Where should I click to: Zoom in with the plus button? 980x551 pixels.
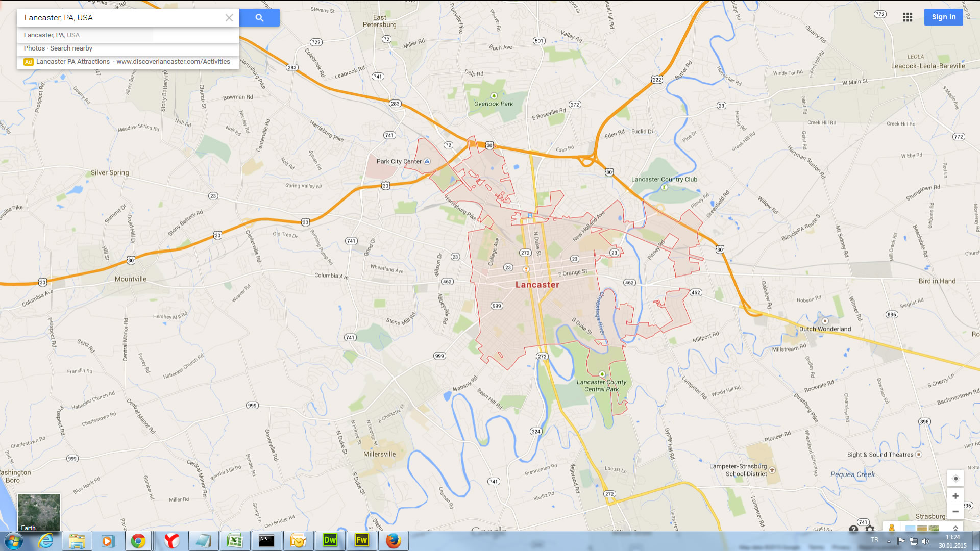click(955, 496)
